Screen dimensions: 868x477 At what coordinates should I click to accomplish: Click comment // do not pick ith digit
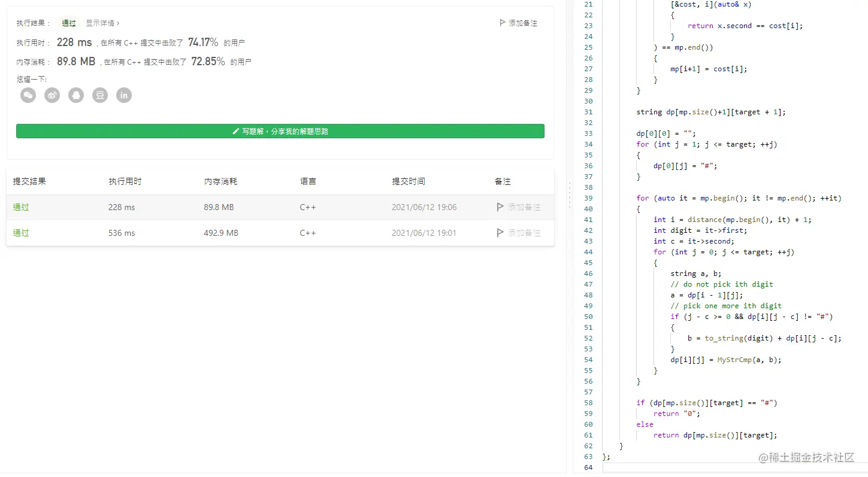click(722, 284)
